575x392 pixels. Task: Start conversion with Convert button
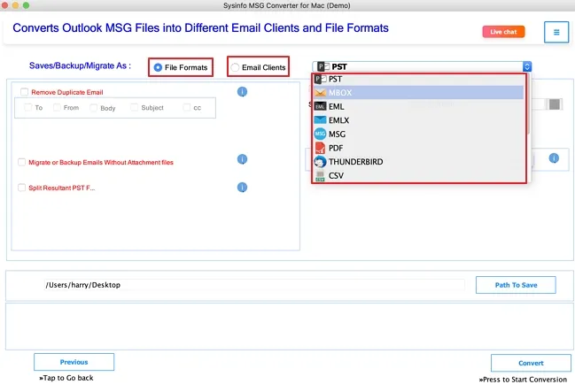(531, 363)
